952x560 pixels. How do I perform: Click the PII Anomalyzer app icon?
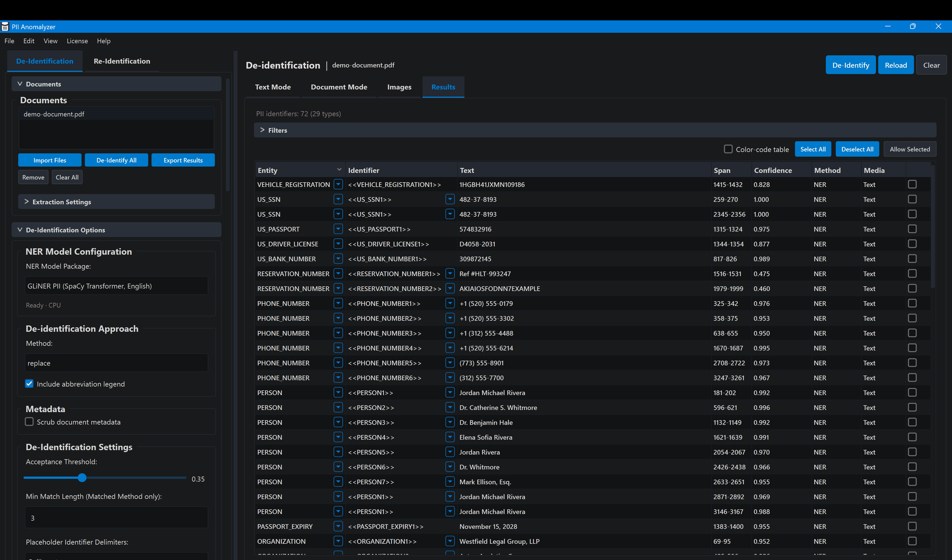click(5, 26)
